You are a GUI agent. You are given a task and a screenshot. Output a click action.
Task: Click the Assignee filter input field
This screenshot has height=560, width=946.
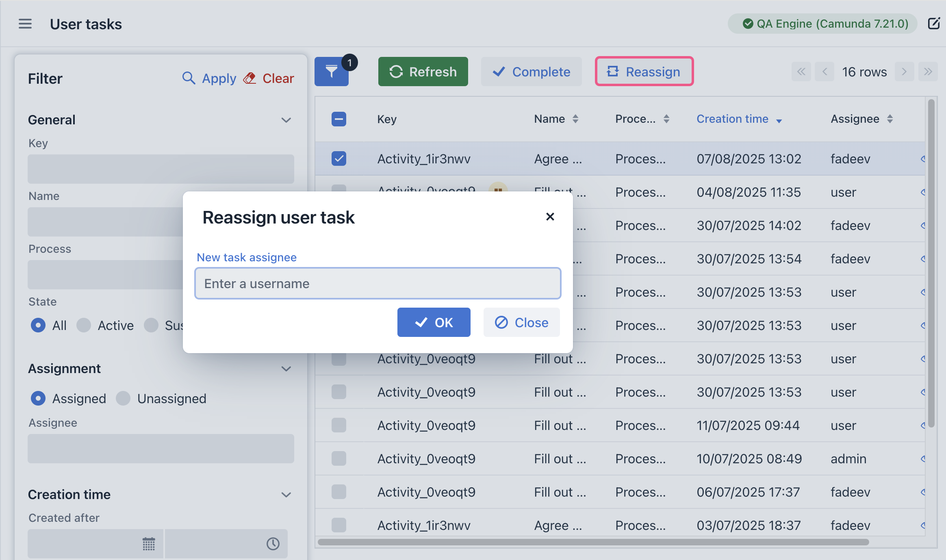161,448
